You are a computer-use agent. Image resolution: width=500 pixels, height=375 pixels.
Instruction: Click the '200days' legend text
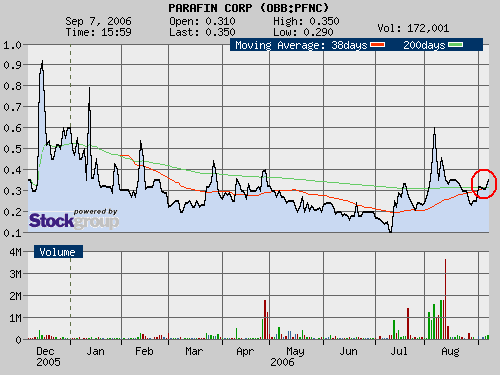(424, 45)
